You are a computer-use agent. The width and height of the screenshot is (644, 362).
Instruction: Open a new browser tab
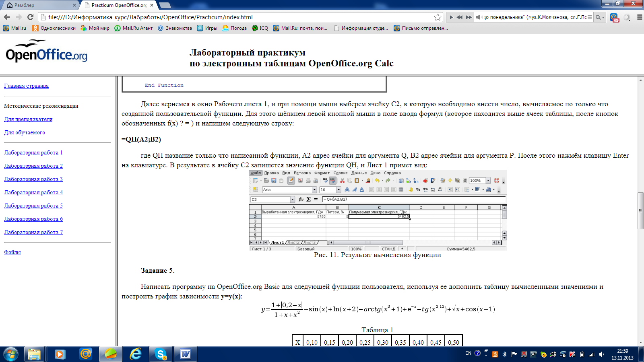coord(165,5)
